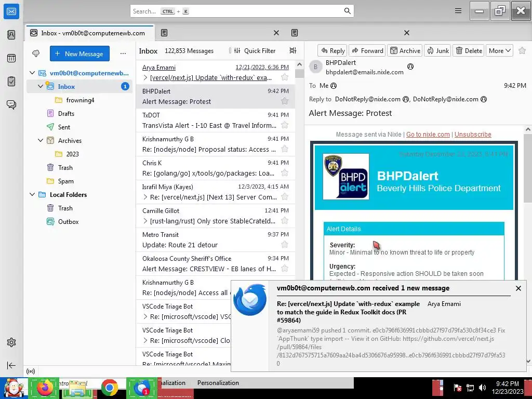Close the third message tab

[406, 33]
